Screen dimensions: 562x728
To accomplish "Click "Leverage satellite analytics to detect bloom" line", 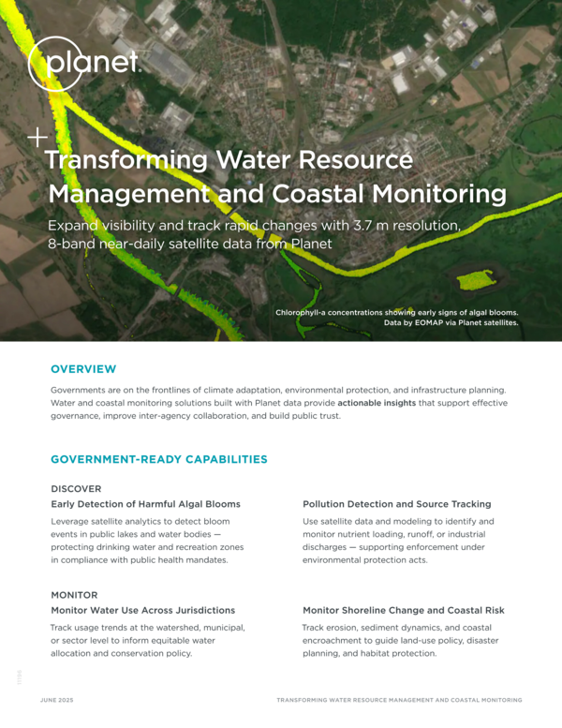I will (x=140, y=521).
